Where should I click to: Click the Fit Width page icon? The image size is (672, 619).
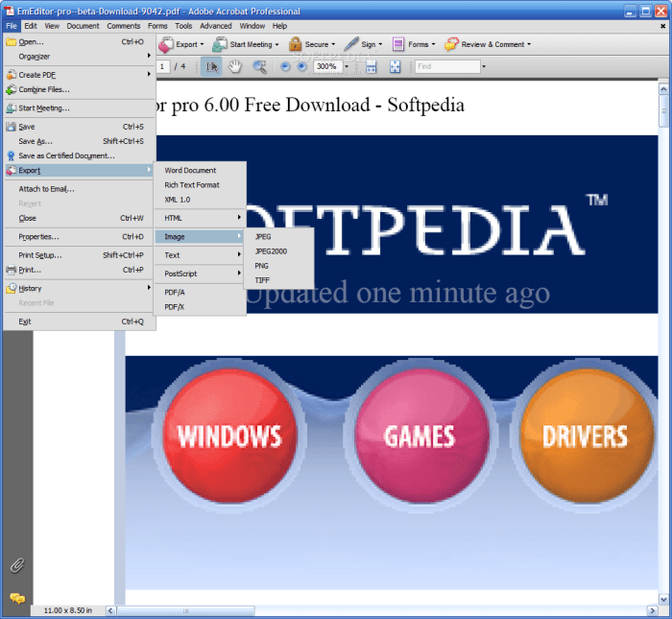(372, 66)
